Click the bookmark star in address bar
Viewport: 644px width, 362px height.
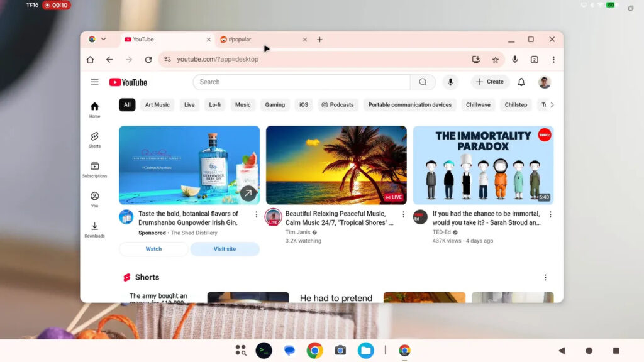[x=496, y=59]
